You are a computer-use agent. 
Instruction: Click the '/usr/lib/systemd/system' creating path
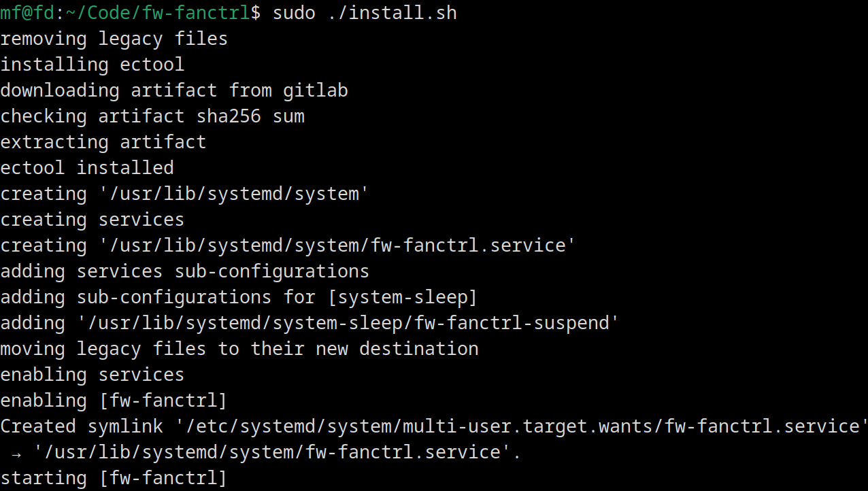pyautogui.click(x=234, y=194)
